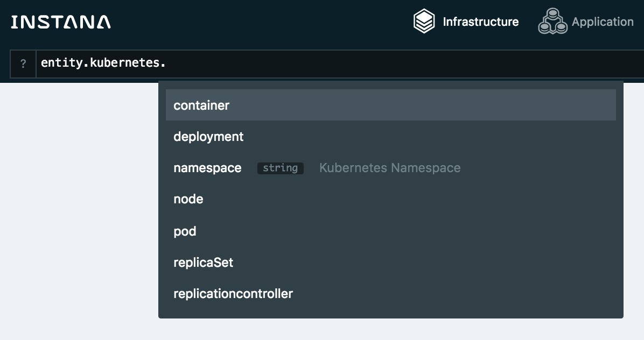Click the Kubernetes Namespace description text
This screenshot has height=340, width=644.
pyautogui.click(x=390, y=168)
